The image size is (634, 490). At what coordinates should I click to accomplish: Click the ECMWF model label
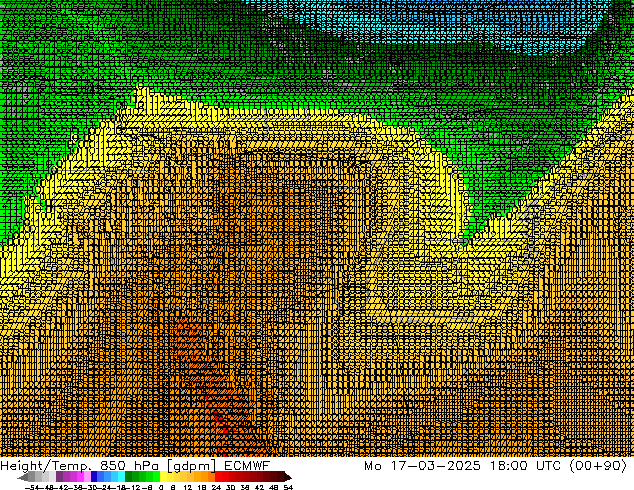tap(246, 465)
